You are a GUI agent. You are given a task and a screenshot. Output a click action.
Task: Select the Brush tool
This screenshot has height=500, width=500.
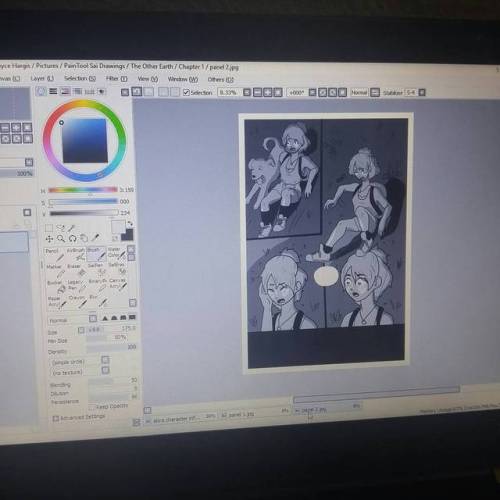pos(96,254)
